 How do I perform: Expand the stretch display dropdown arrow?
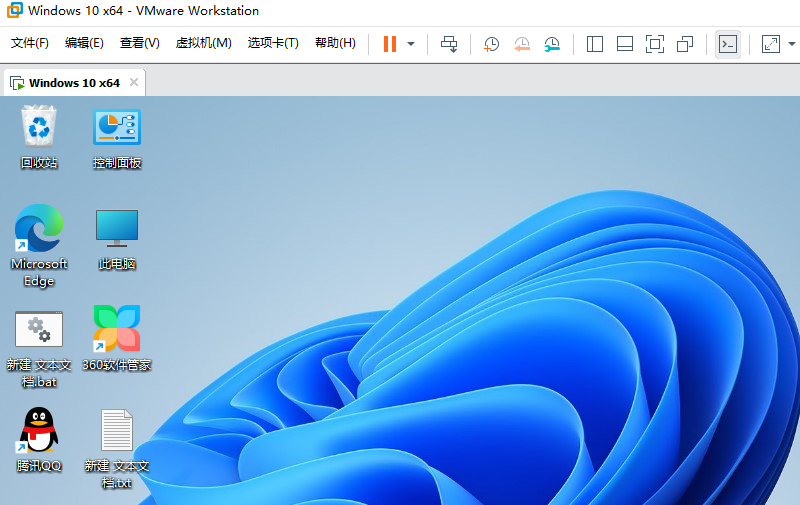(x=791, y=44)
